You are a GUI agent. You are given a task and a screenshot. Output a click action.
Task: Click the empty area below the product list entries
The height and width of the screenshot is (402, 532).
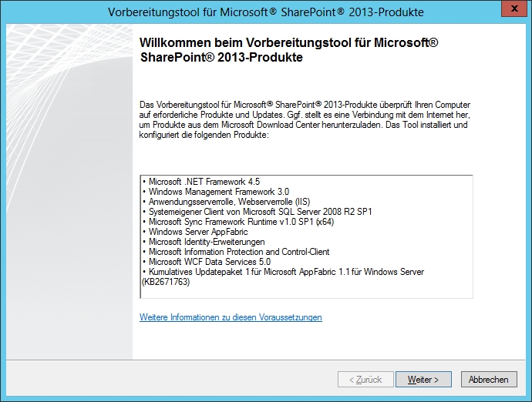(305, 292)
